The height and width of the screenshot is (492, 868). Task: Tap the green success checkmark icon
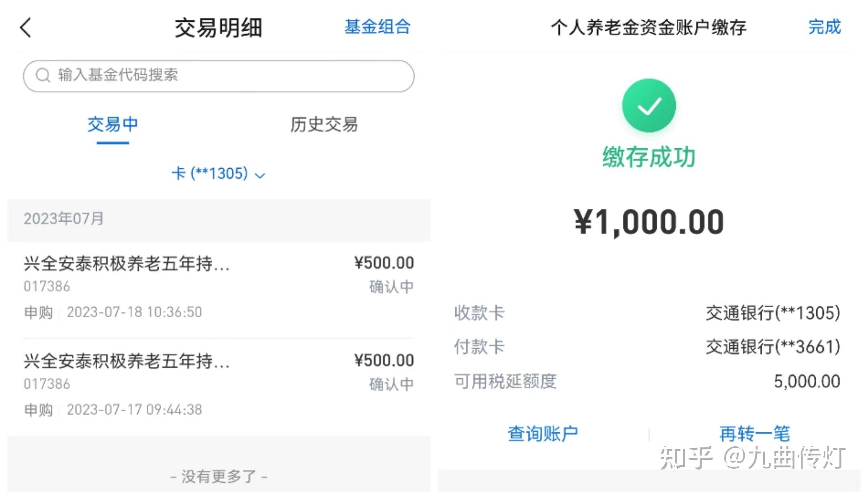pos(649,106)
